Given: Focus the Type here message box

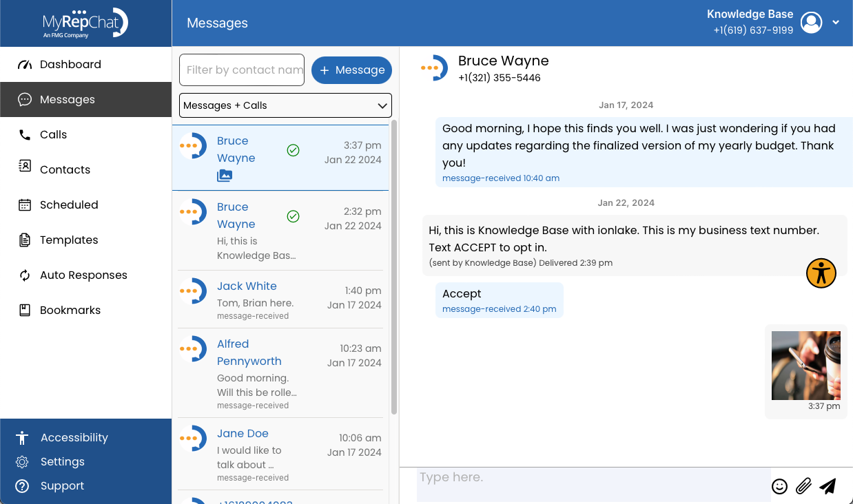Looking at the screenshot, I should click(x=593, y=485).
